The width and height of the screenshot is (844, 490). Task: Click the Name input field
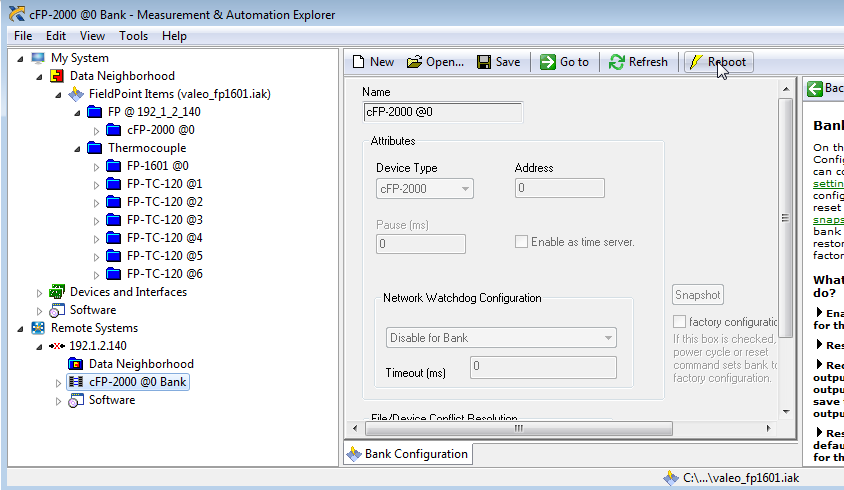[x=442, y=112]
